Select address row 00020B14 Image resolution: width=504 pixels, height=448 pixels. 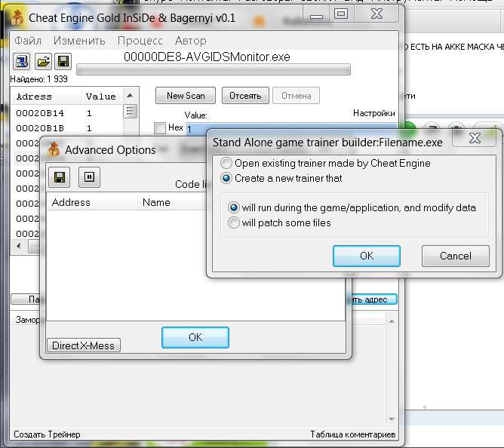[x=67, y=113]
